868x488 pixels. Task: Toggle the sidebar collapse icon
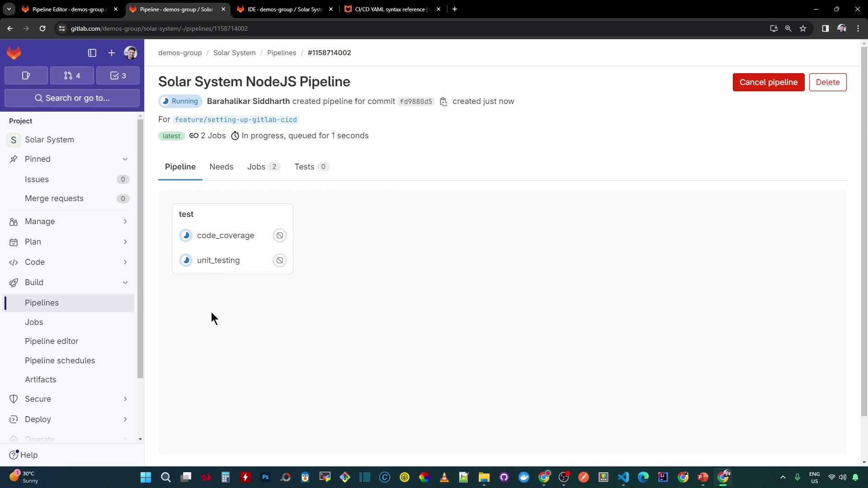point(92,53)
